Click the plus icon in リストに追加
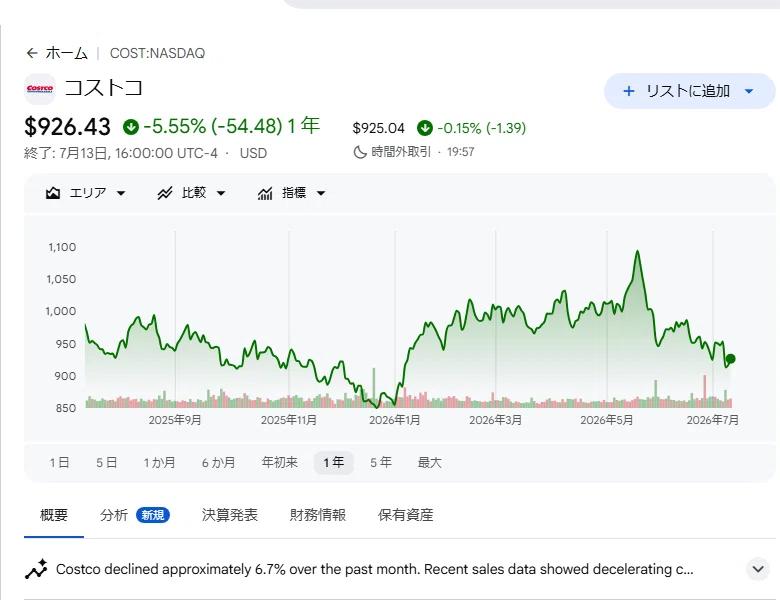Image resolution: width=780 pixels, height=600 pixels. tap(629, 91)
